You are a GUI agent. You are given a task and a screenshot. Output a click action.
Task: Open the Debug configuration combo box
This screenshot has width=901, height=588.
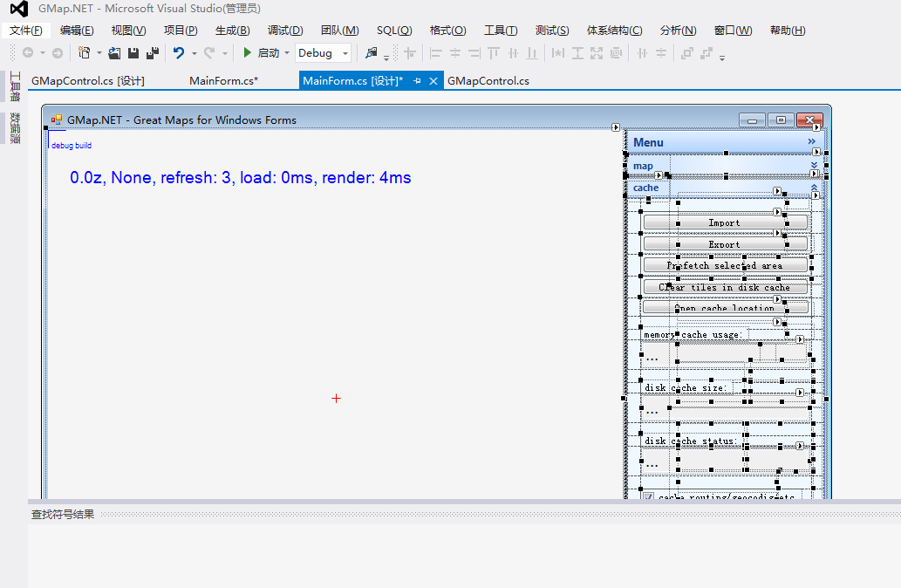tap(323, 53)
